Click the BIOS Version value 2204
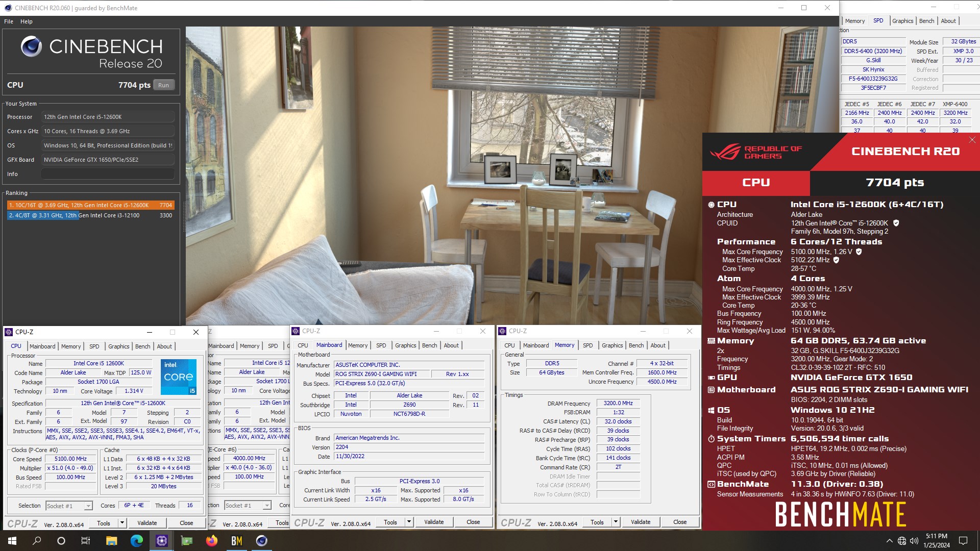 point(409,447)
